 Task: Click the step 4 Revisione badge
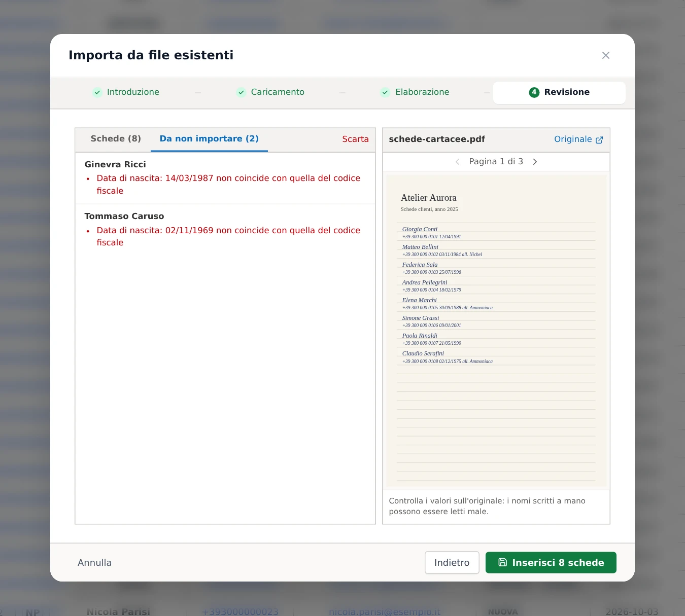[534, 92]
